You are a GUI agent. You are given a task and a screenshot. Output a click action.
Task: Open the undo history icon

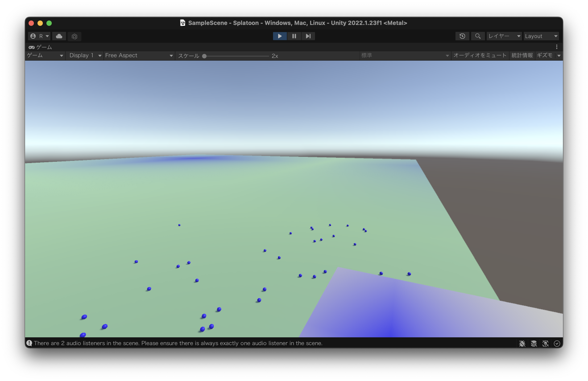point(462,36)
